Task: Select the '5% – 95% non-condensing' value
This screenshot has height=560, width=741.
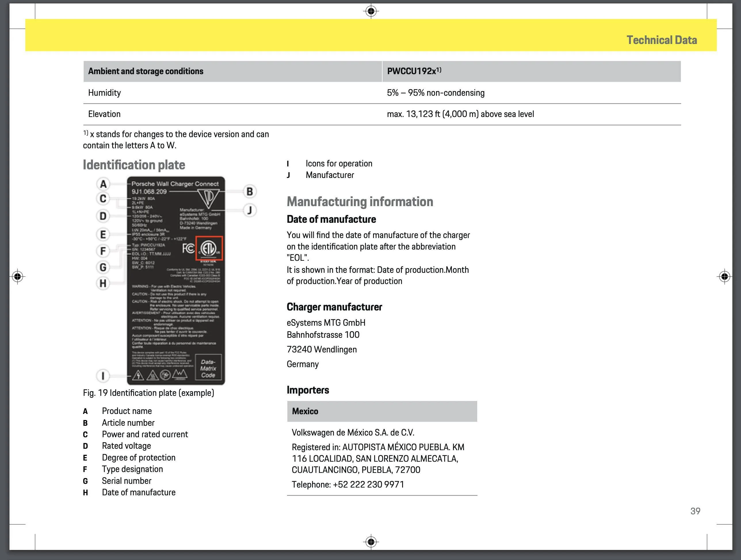Action: [x=436, y=93]
